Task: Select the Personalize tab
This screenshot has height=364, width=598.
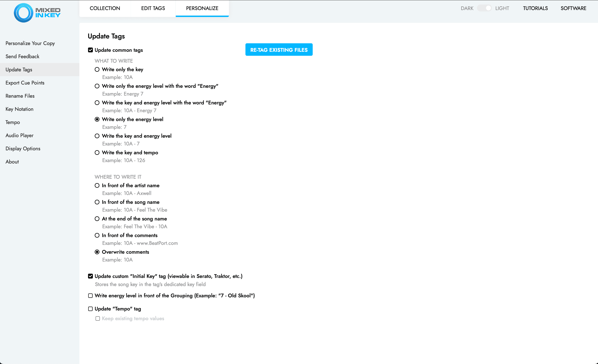Action: 202,8
